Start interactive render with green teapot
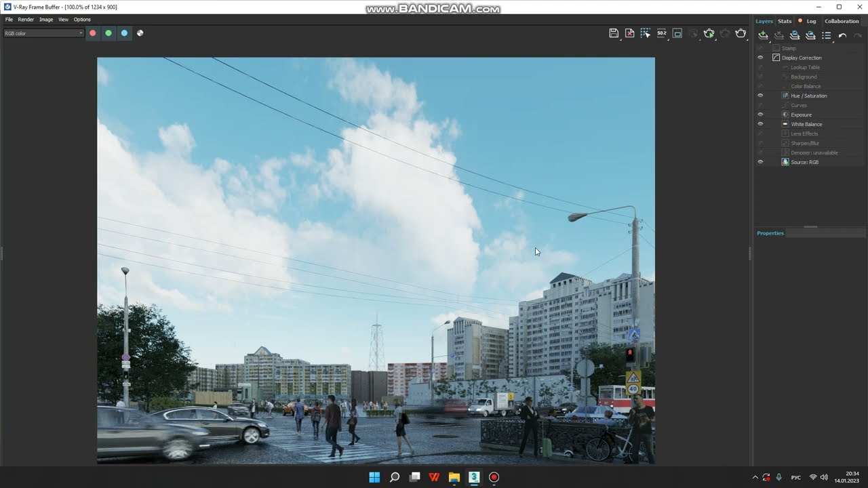Image resolution: width=868 pixels, height=488 pixels. click(709, 33)
